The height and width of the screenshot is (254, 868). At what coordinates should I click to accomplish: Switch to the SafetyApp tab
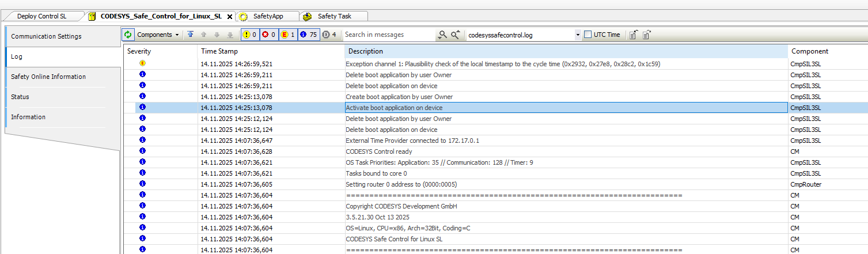click(x=268, y=16)
